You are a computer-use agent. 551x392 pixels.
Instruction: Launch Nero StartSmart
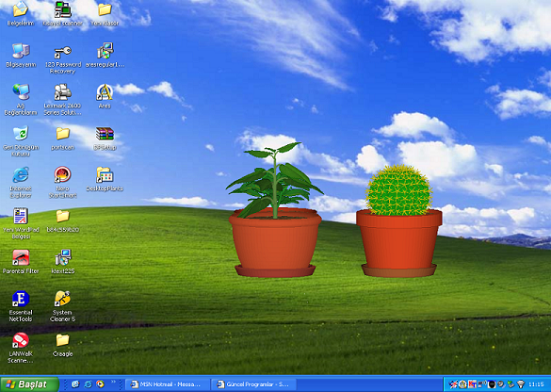pyautogui.click(x=62, y=182)
